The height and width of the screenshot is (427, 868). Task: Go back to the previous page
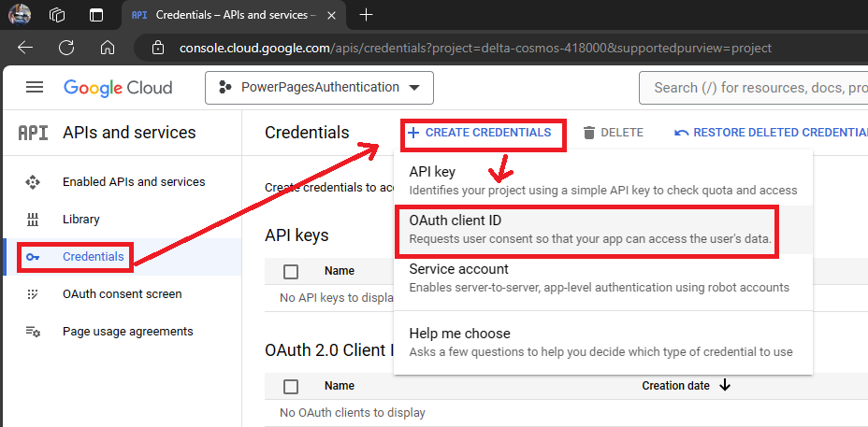tap(25, 49)
